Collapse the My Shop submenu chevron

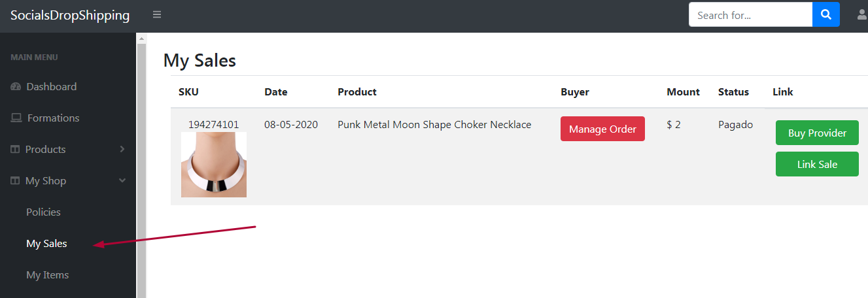pos(122,181)
